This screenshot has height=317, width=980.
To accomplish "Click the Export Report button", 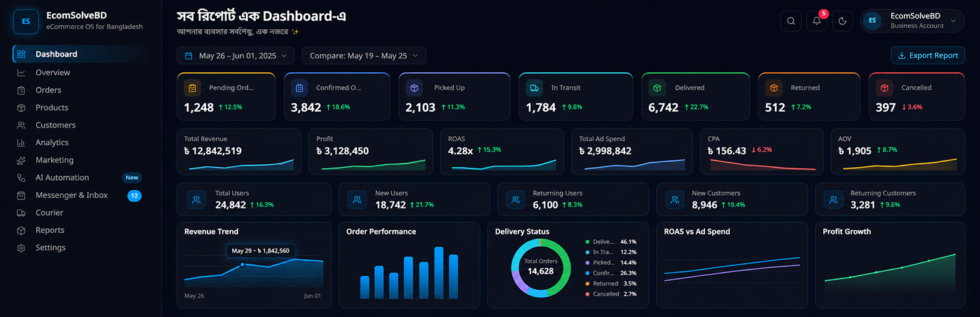I will tap(928, 56).
